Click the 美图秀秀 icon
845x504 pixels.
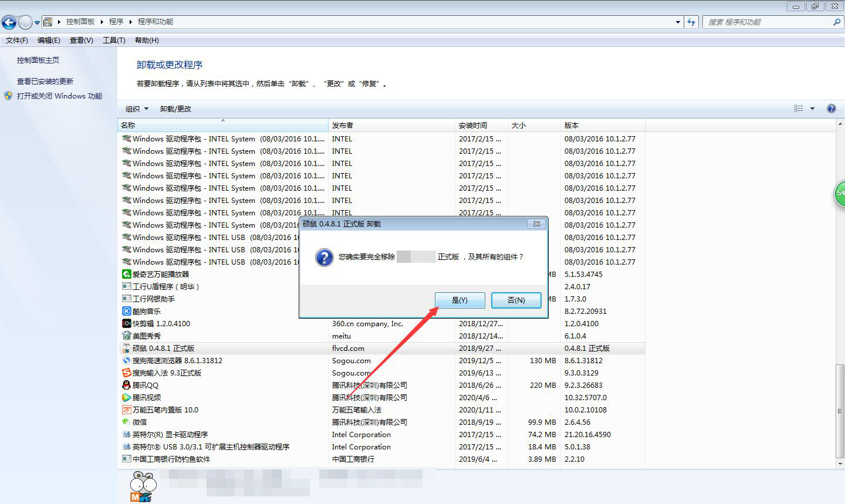[126, 336]
